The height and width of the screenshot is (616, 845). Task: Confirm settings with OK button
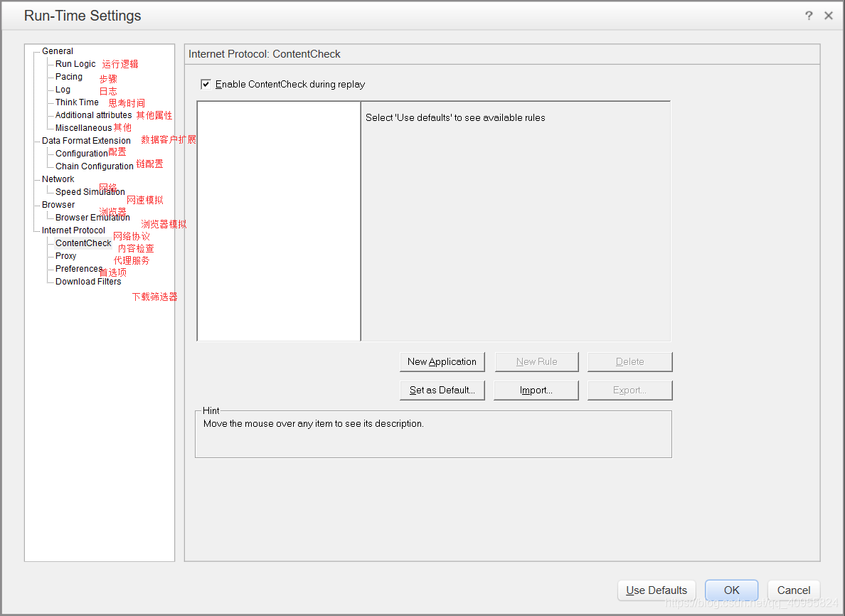731,590
